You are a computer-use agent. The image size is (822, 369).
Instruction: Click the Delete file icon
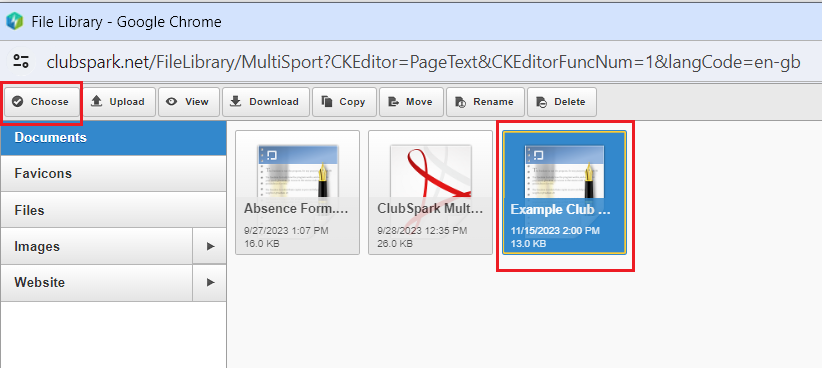point(542,102)
